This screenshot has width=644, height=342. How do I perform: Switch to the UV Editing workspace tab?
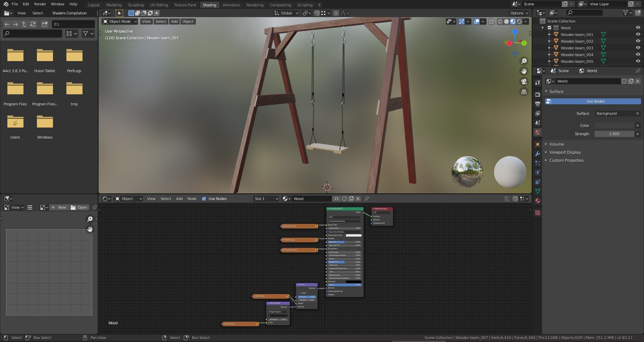pyautogui.click(x=159, y=5)
